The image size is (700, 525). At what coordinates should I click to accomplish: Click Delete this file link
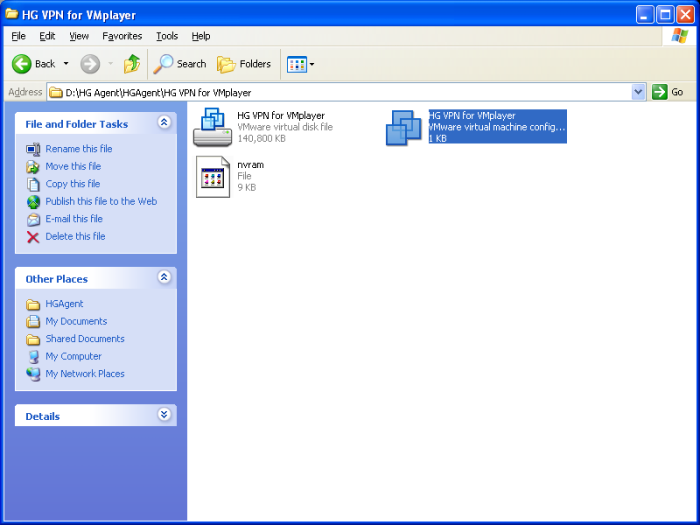pos(75,236)
